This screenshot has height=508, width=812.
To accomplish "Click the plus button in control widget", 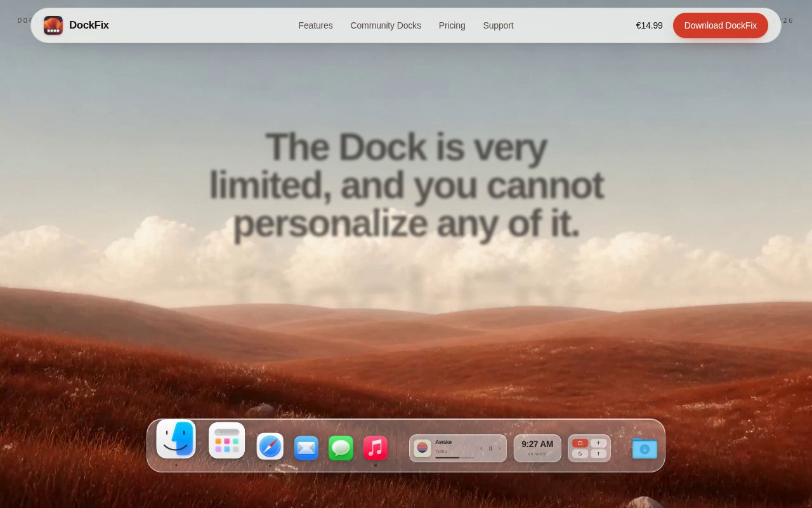I will [598, 443].
